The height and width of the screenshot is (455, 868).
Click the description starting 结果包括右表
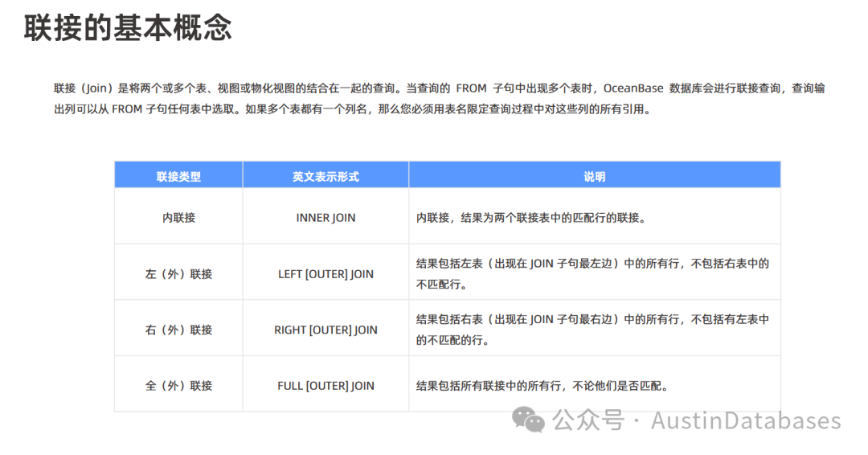[x=592, y=330]
